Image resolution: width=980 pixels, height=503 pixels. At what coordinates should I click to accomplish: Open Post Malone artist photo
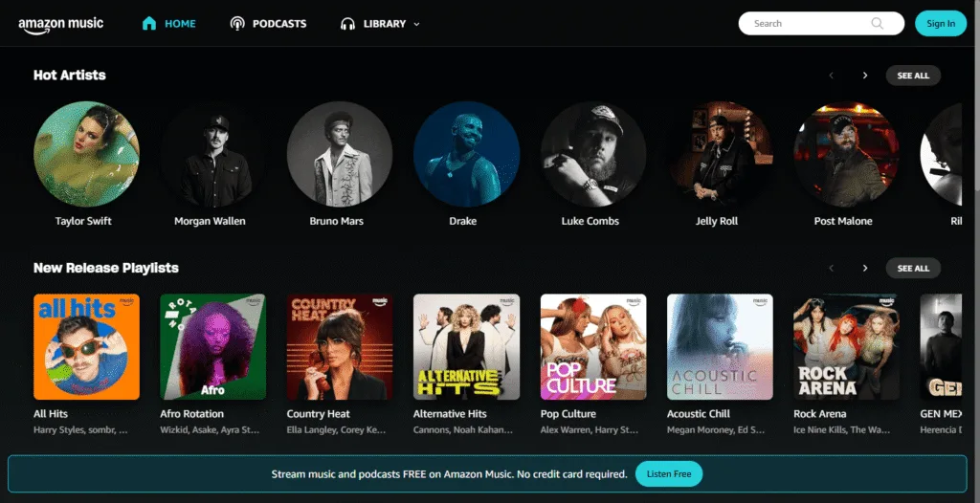(x=846, y=154)
